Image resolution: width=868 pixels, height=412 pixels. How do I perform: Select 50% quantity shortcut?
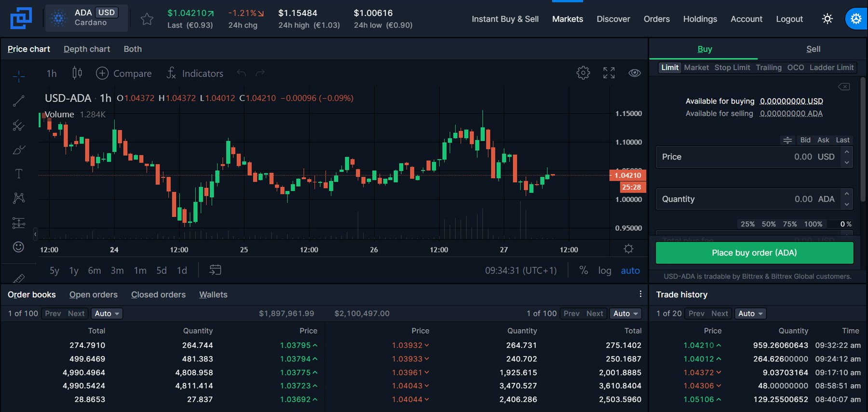click(769, 224)
